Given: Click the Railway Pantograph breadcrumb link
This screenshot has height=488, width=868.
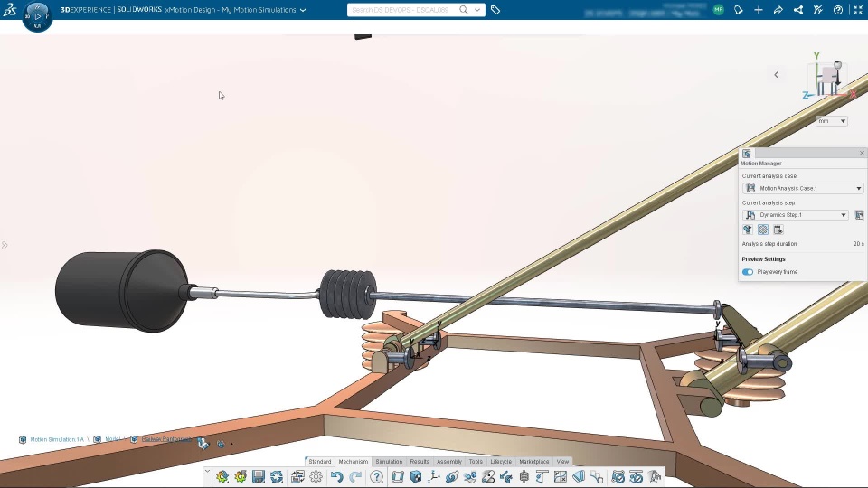Looking at the screenshot, I should click(x=166, y=439).
